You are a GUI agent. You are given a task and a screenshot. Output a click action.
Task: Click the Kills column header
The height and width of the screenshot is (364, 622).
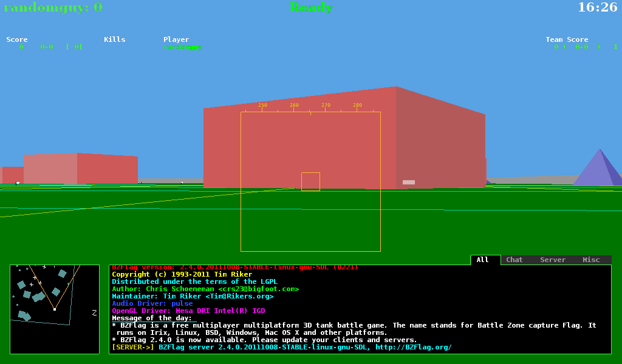[x=114, y=39]
